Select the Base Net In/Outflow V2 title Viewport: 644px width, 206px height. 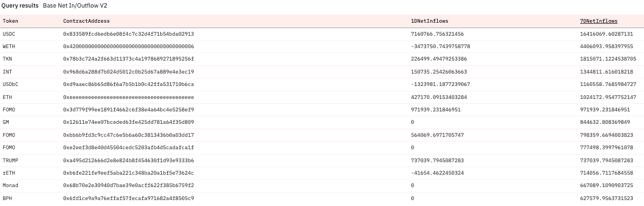pyautogui.click(x=75, y=6)
